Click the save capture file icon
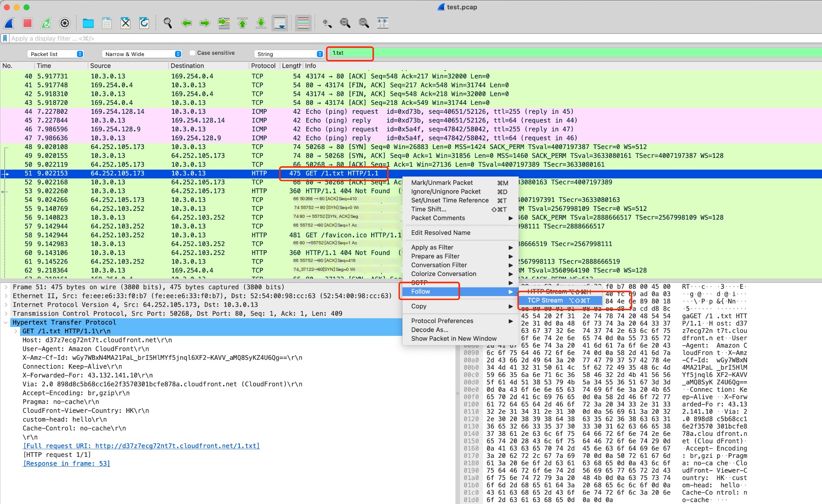The height and width of the screenshot is (504, 822). point(107,23)
